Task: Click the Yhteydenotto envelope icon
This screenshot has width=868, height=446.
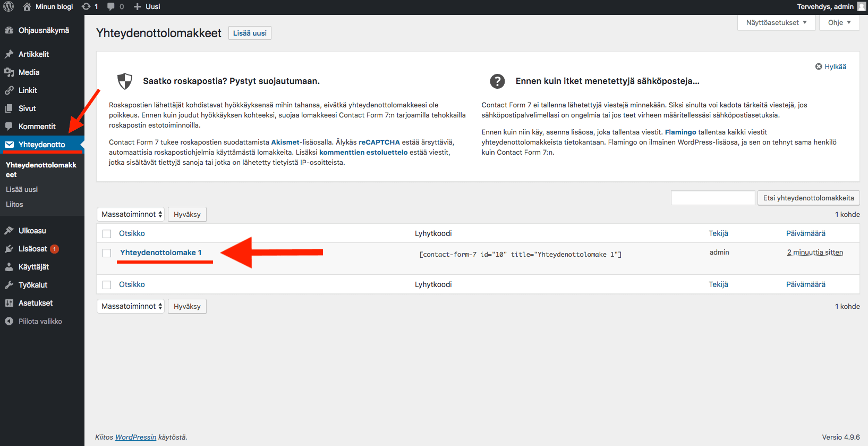Action: point(9,145)
